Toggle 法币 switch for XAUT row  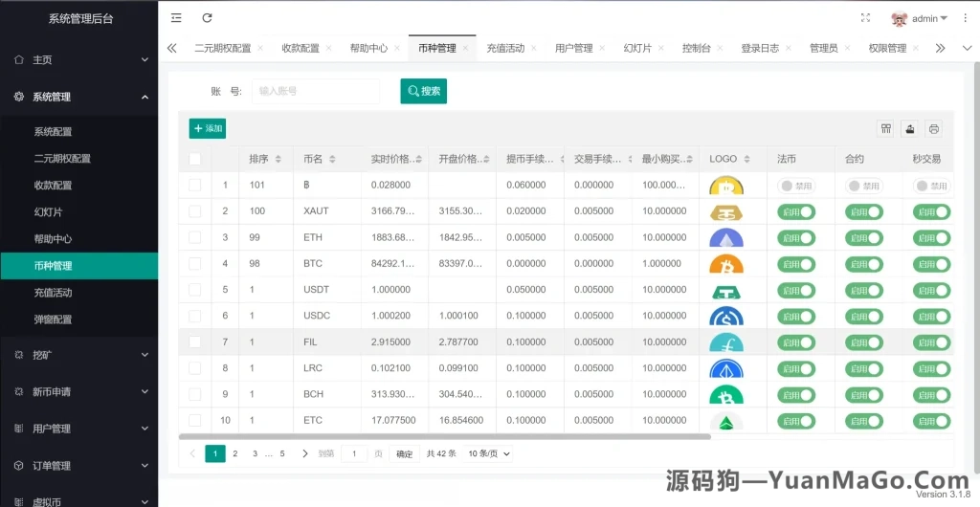pyautogui.click(x=796, y=211)
